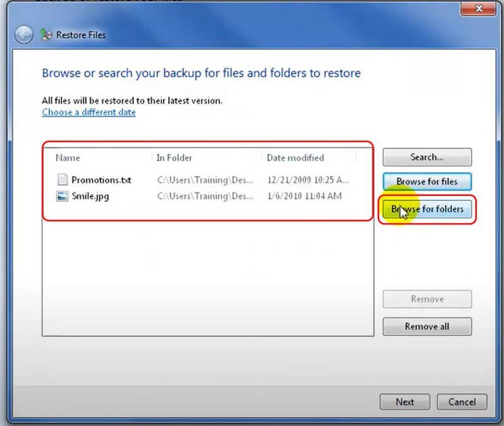The width and height of the screenshot is (504, 426).
Task: Click the Restore Files title icon
Action: [46, 35]
